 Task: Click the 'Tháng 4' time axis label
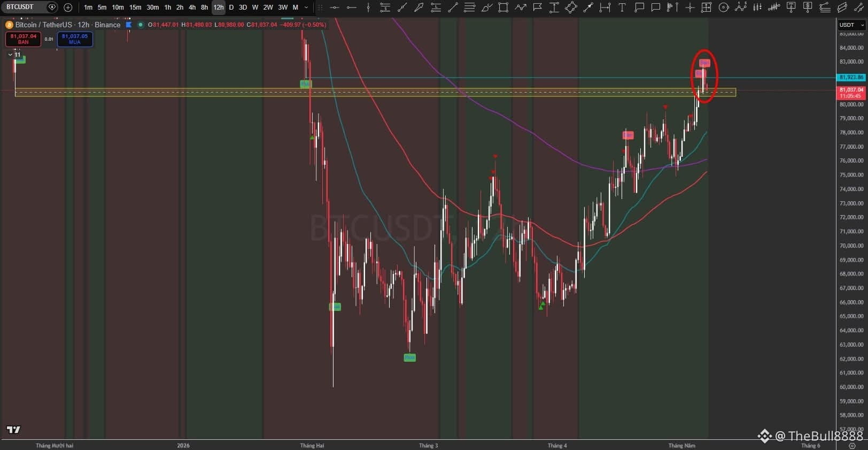(557, 445)
